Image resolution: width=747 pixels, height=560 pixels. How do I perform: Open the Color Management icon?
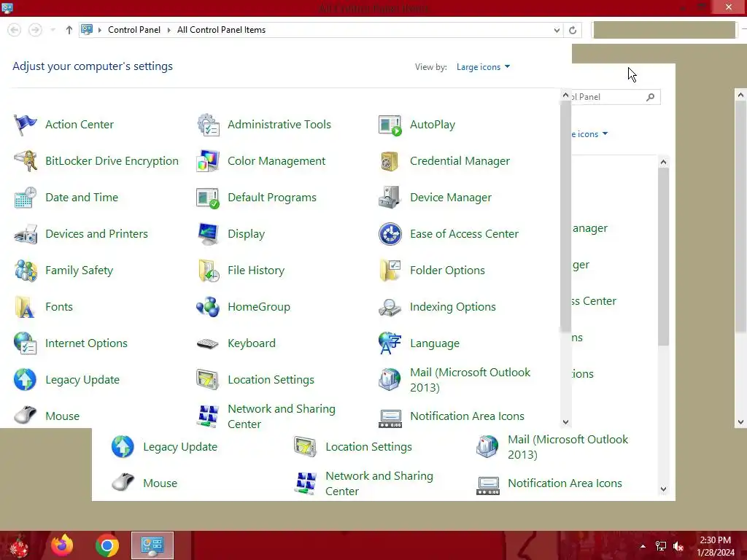click(208, 161)
